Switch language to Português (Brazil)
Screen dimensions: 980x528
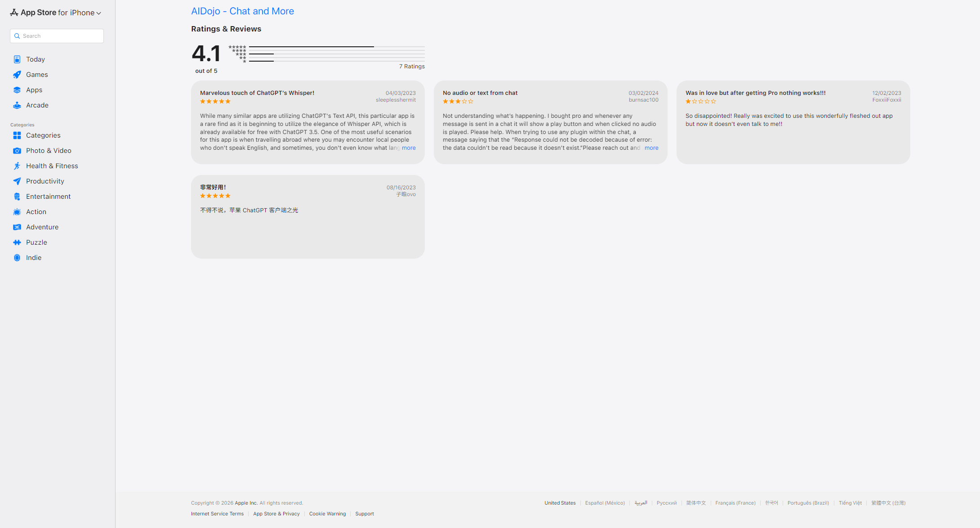pos(808,503)
